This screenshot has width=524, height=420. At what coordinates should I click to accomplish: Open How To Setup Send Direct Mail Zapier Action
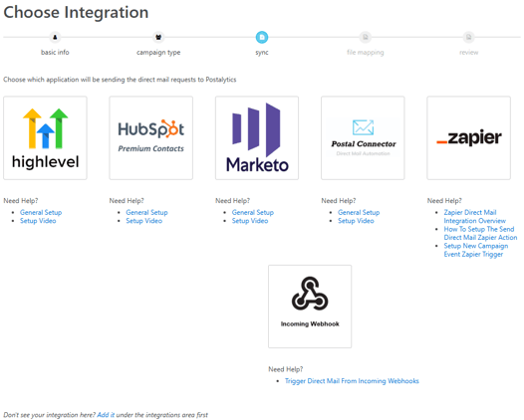point(480,233)
